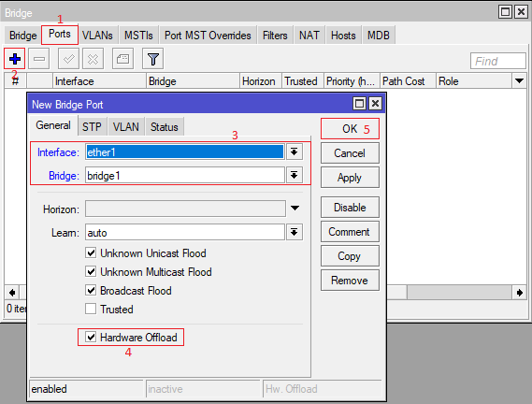Open the Hosts tab
The image size is (532, 404).
(343, 36)
